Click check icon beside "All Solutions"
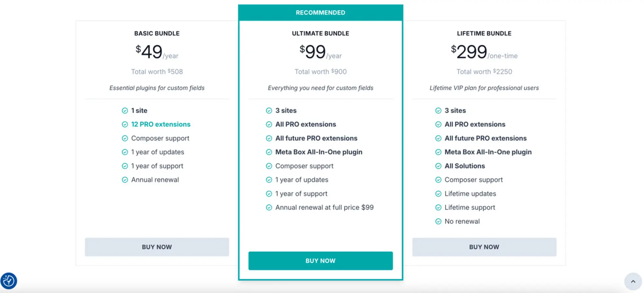Screen dimensions: 644x293 [438, 166]
